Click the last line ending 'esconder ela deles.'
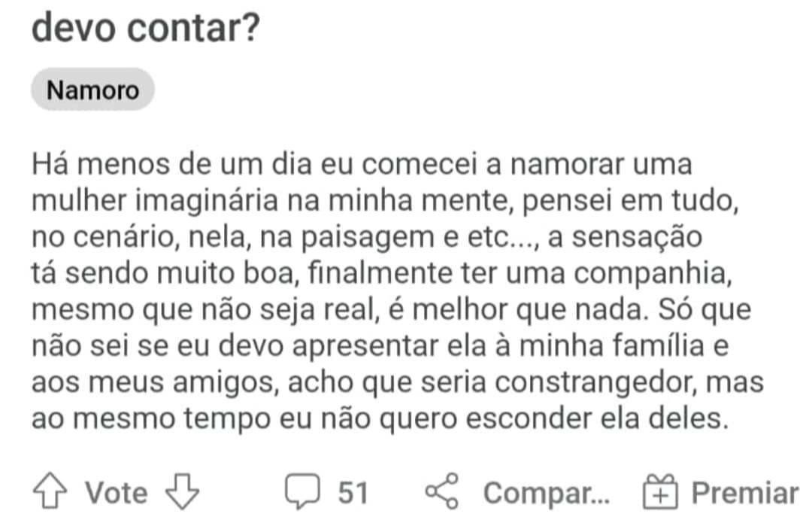This screenshot has height=520, width=812. click(x=380, y=419)
